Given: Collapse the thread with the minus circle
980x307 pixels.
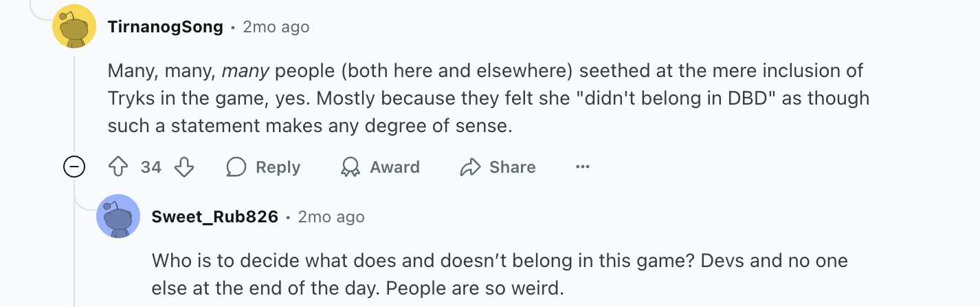Looking at the screenshot, I should point(74,167).
